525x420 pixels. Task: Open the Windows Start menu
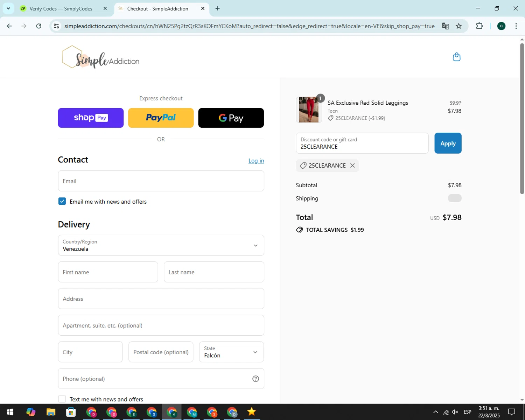pyautogui.click(x=10, y=412)
